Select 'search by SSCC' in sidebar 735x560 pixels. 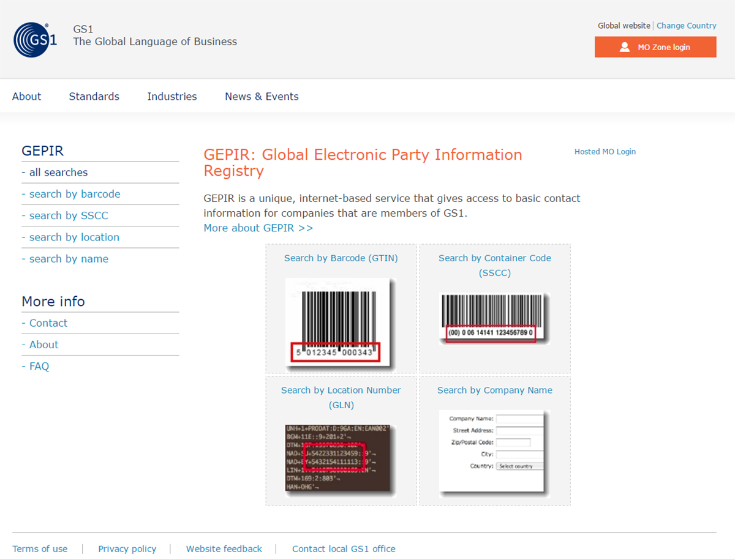point(69,215)
